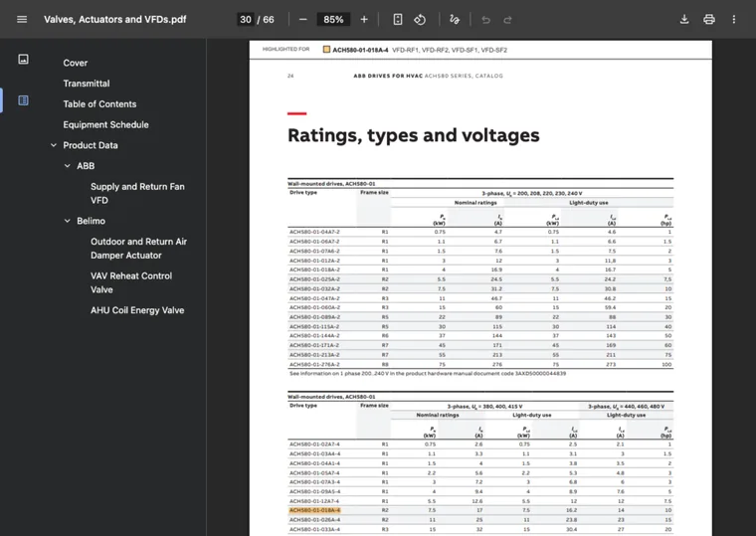Zoom in with the plus icon
Image resolution: width=756 pixels, height=536 pixels.
click(x=364, y=19)
